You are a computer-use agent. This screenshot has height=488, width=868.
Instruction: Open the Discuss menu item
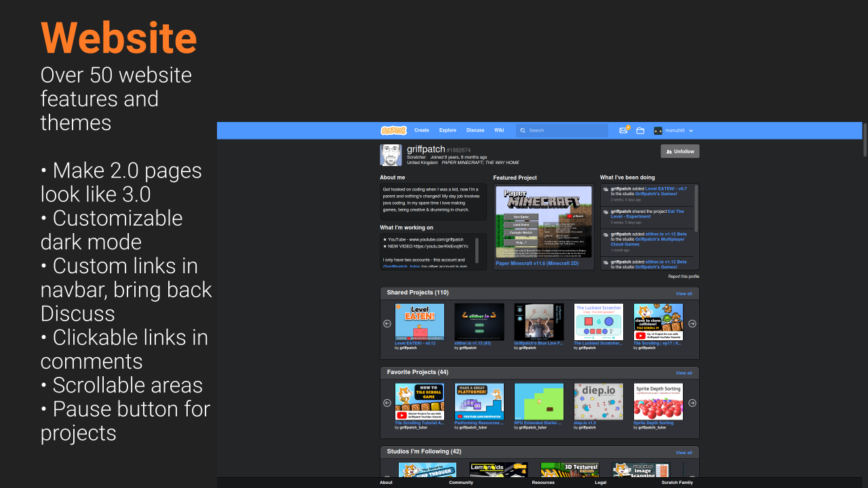[x=475, y=130]
